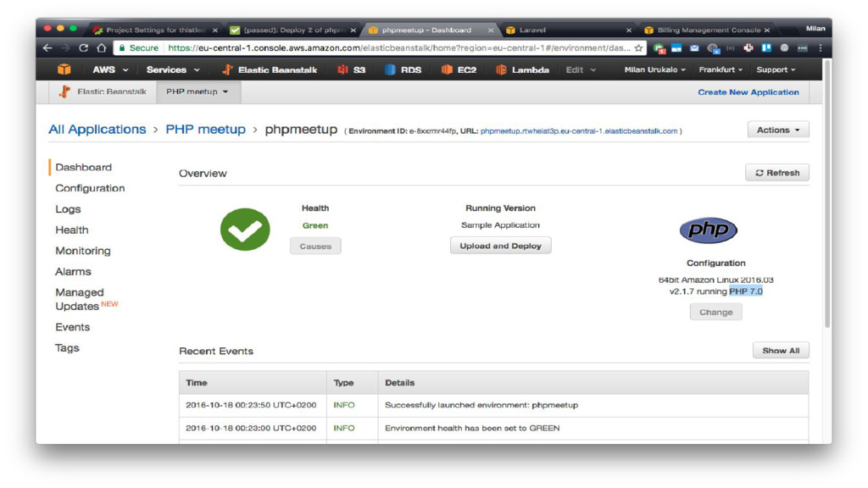Open Monitoring in the sidebar
The image size is (868, 488).
(83, 251)
